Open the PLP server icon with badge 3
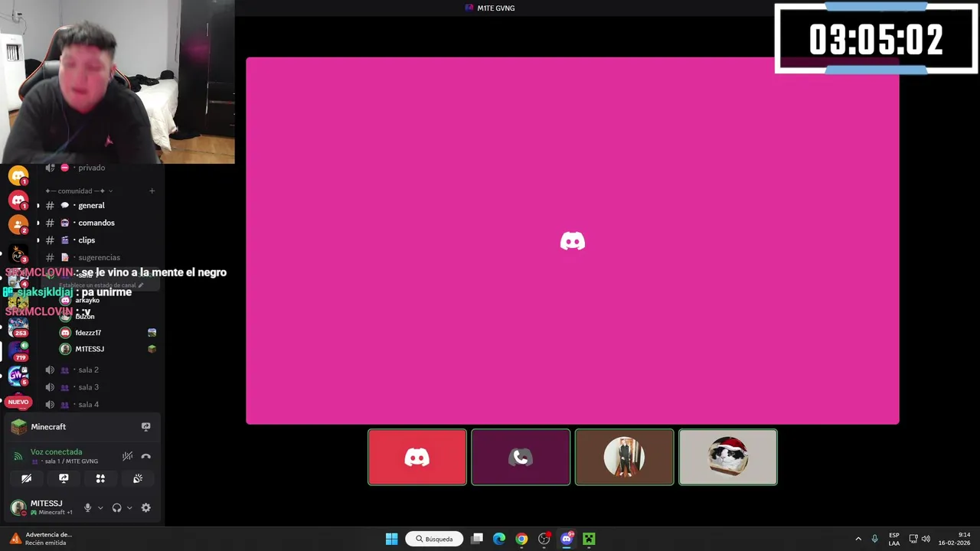This screenshot has width=980, height=551. tap(18, 255)
